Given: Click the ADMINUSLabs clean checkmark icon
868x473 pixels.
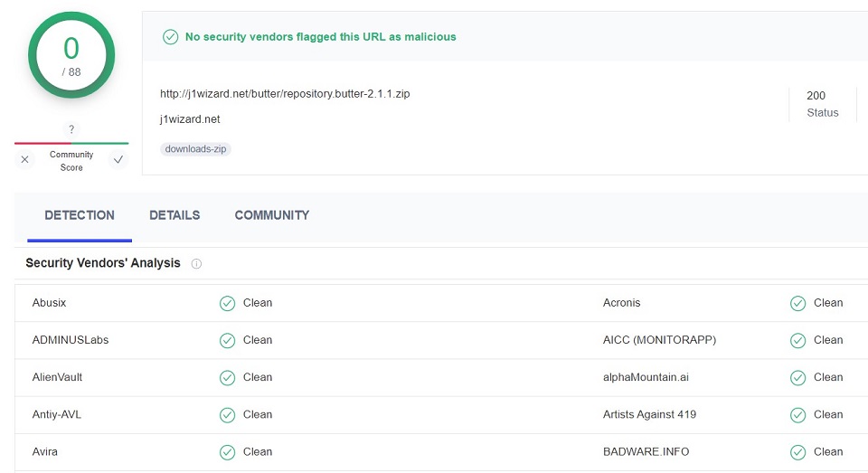Looking at the screenshot, I should (228, 341).
